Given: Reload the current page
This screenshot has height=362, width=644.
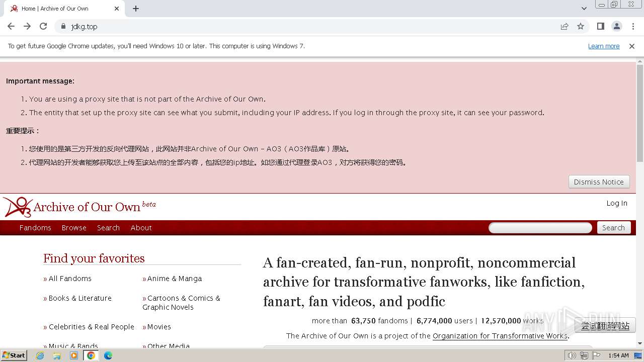Looking at the screenshot, I should 43,26.
